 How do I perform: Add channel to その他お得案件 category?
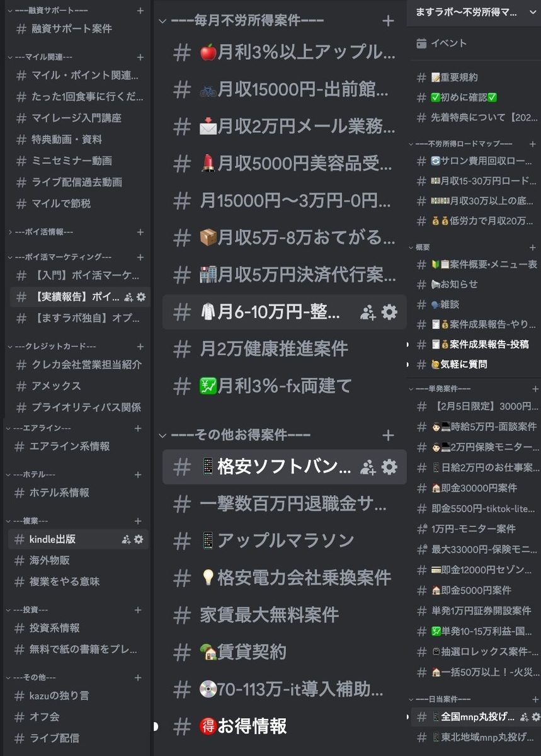(388, 435)
